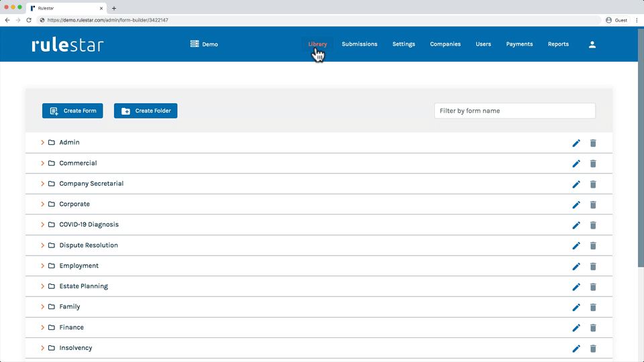Edit the Employment folder

coord(576,266)
